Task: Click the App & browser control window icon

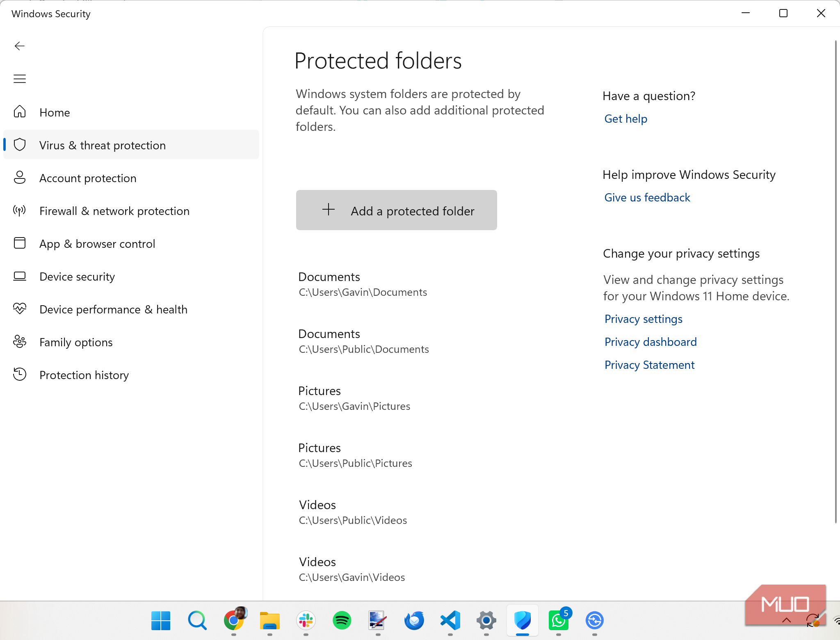Action: point(20,243)
